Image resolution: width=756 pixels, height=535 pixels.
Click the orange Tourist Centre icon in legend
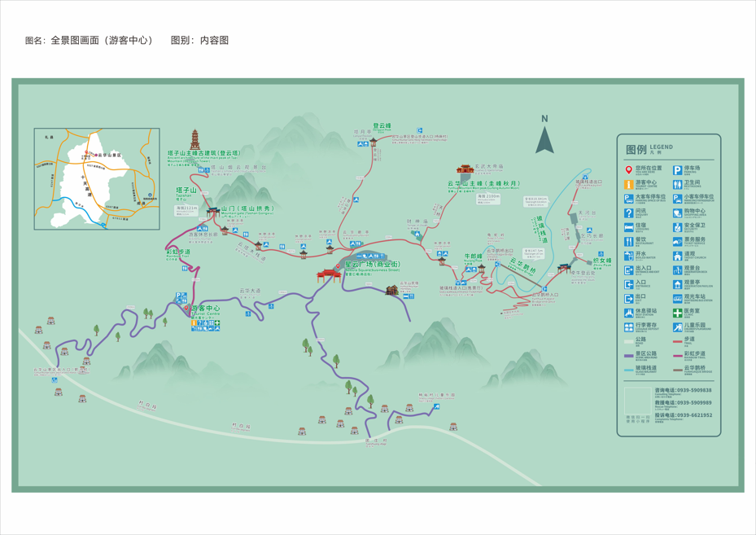click(628, 184)
